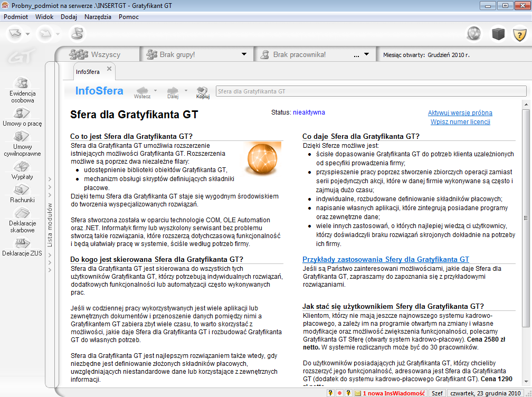Click Wpisz numer licencji link
The image size is (532, 397).
coord(460,122)
